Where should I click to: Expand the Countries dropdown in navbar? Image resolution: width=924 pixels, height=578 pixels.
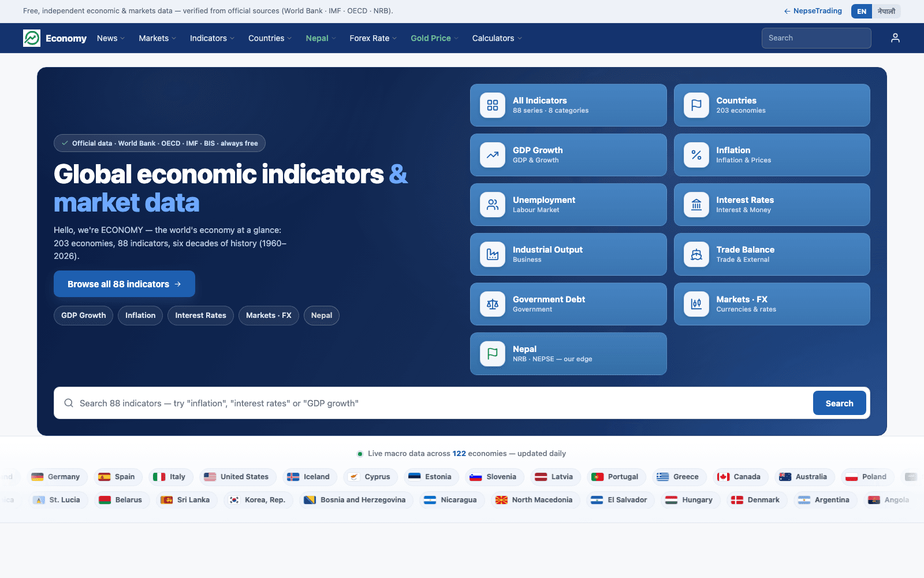coord(270,38)
